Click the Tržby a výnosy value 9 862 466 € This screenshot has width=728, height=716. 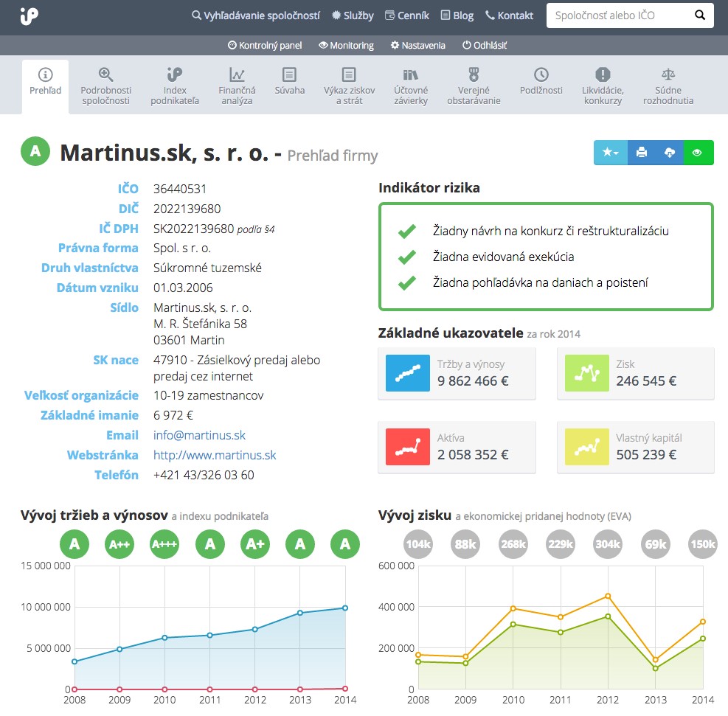473,381
